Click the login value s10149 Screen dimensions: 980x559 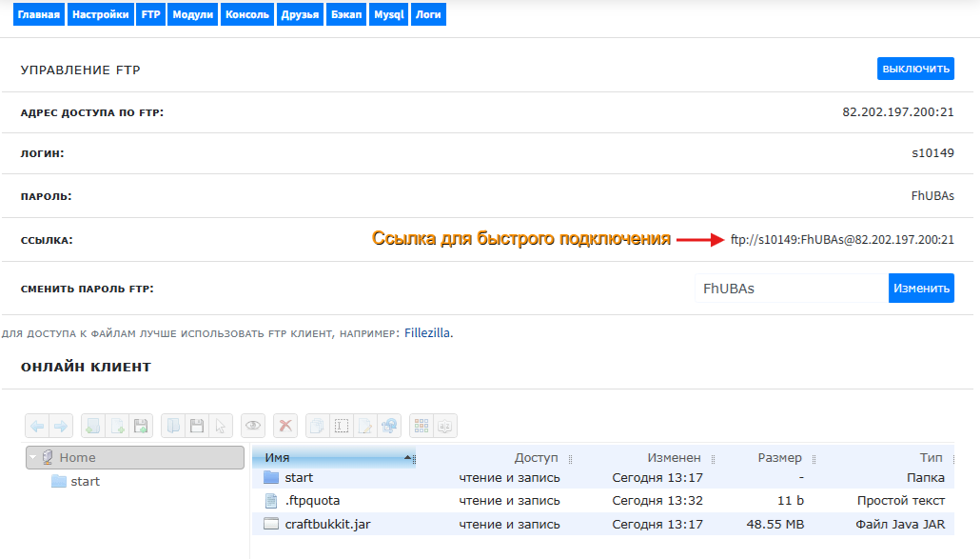[x=932, y=152]
